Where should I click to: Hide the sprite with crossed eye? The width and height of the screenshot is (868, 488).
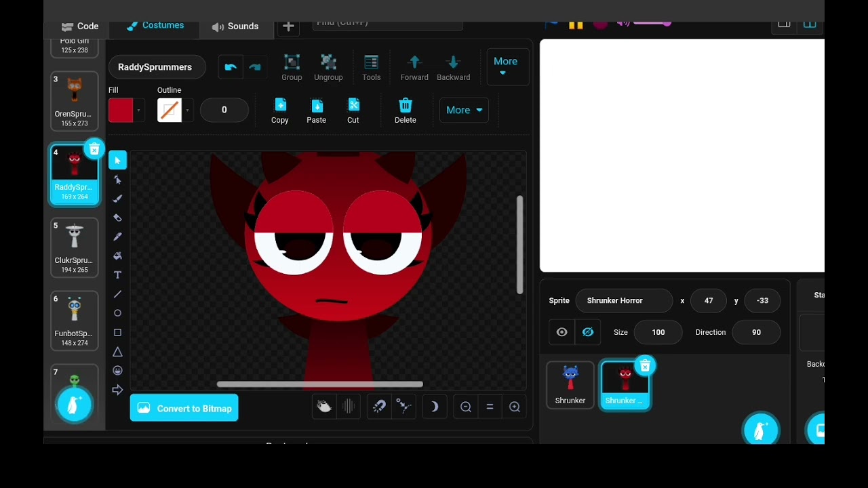[588, 332]
